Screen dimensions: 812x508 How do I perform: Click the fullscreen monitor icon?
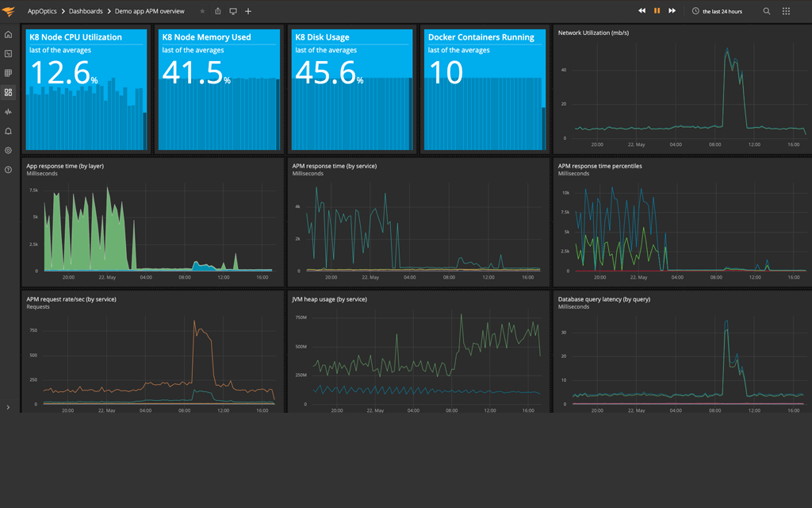tap(233, 11)
